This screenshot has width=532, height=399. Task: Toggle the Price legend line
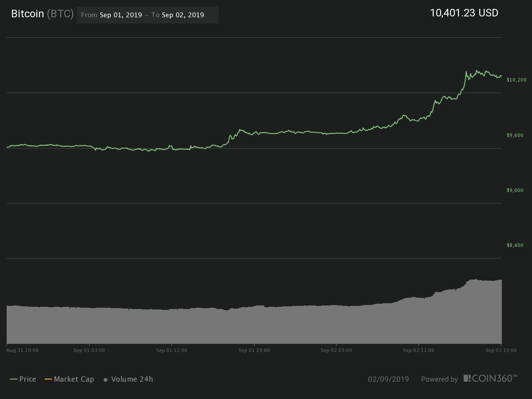(23, 379)
